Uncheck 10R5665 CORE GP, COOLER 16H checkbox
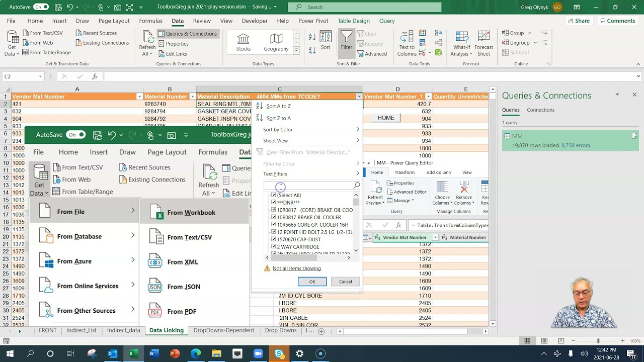The height and width of the screenshot is (362, 644). [274, 225]
